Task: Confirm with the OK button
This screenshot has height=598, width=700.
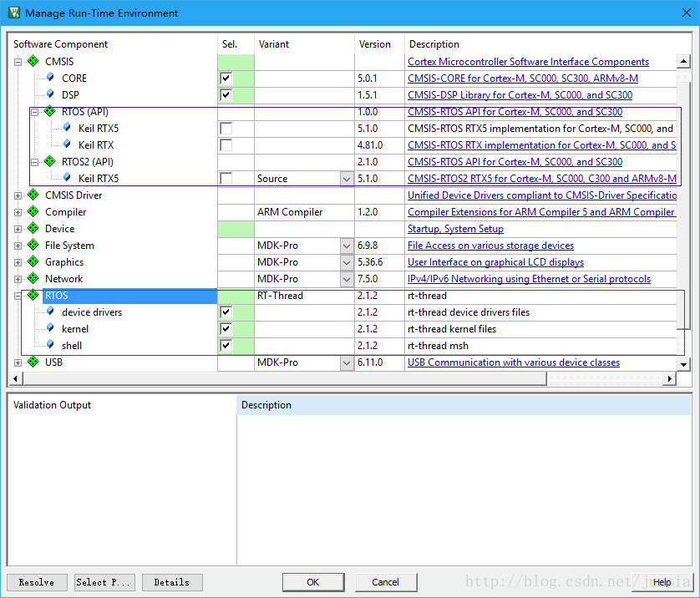Action: click(x=313, y=582)
